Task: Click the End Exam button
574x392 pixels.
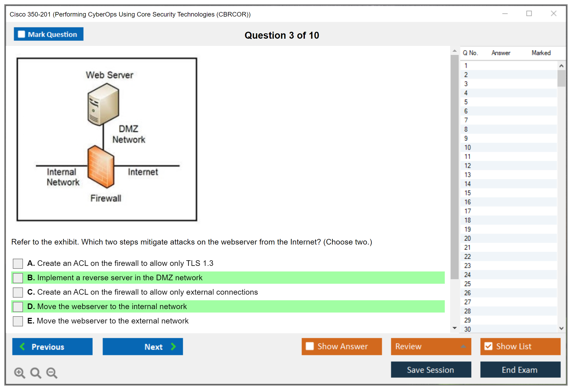Action: point(520,370)
